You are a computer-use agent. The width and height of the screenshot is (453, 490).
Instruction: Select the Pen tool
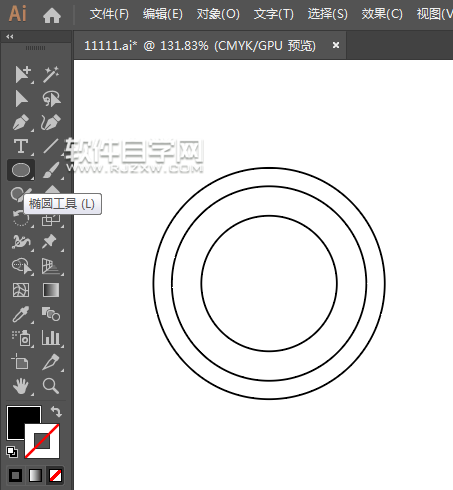click(21, 122)
